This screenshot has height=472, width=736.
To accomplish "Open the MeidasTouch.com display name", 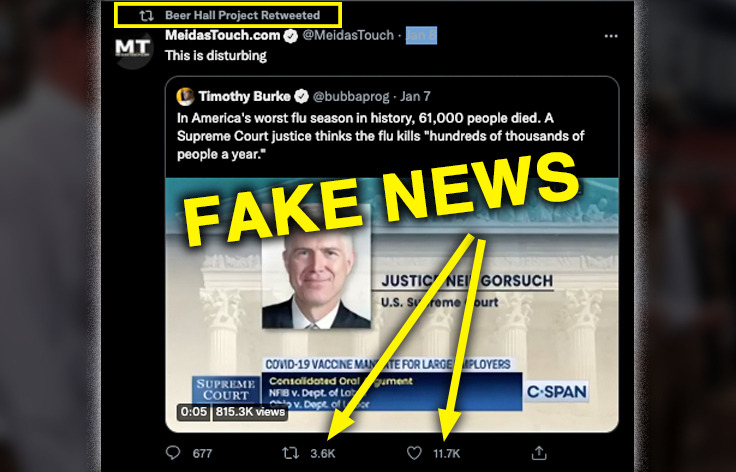I will (x=222, y=35).
